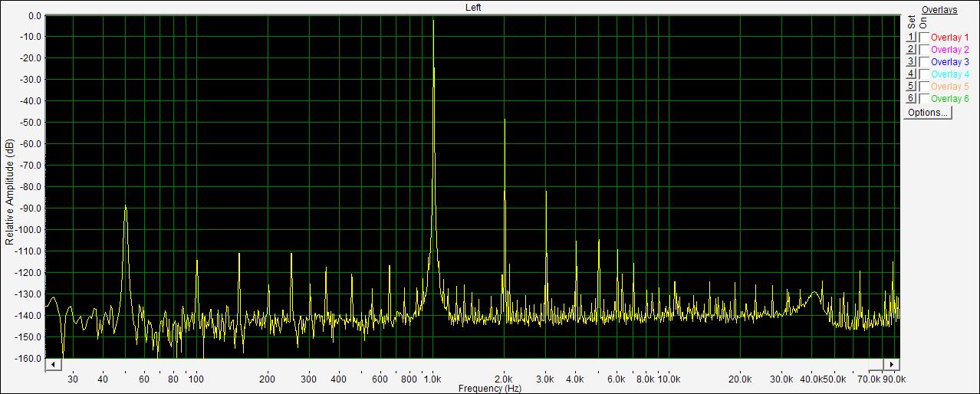Click the blue Overlay 3 label
The height and width of the screenshot is (394, 980).
949,62
